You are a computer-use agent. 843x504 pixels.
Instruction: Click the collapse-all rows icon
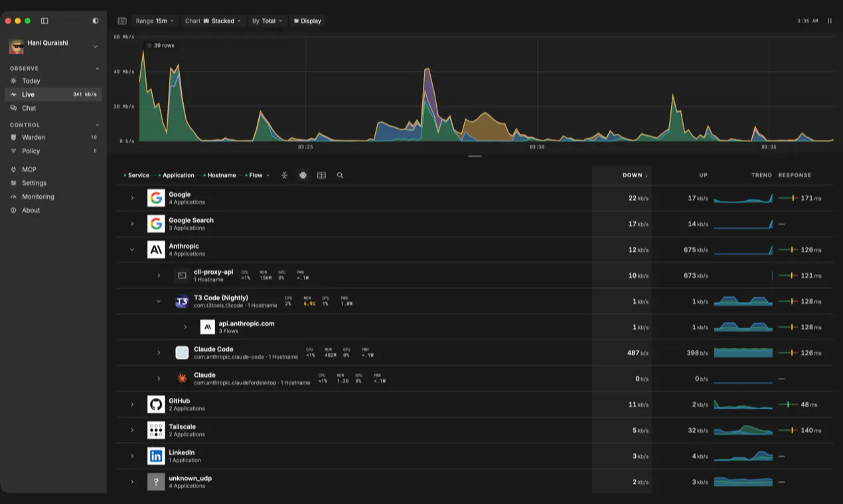point(284,175)
